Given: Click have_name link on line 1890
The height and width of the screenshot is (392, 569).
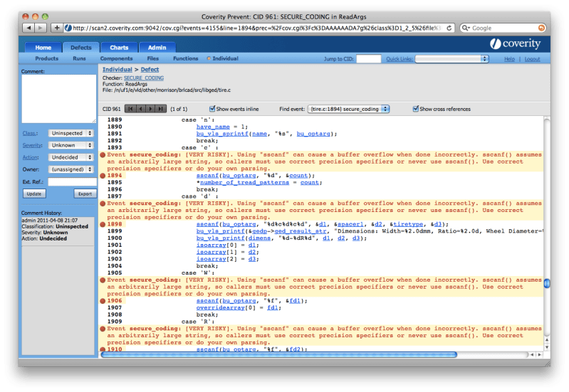Looking at the screenshot, I should (x=213, y=127).
